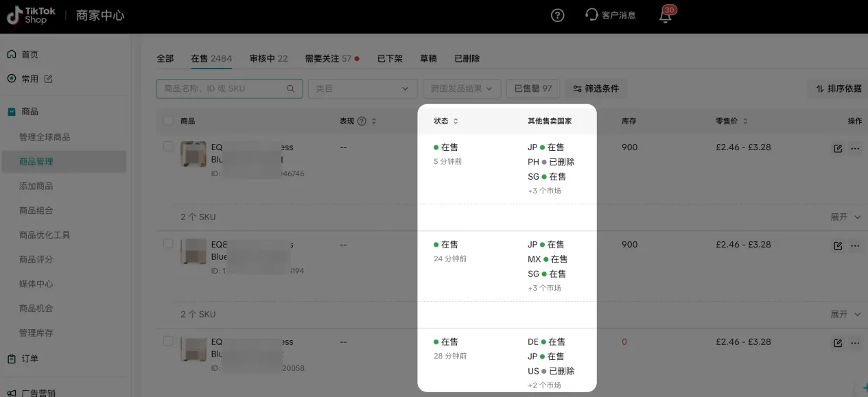Click the 已售罄 97 filter button
Image resolution: width=868 pixels, height=397 pixels.
(532, 88)
